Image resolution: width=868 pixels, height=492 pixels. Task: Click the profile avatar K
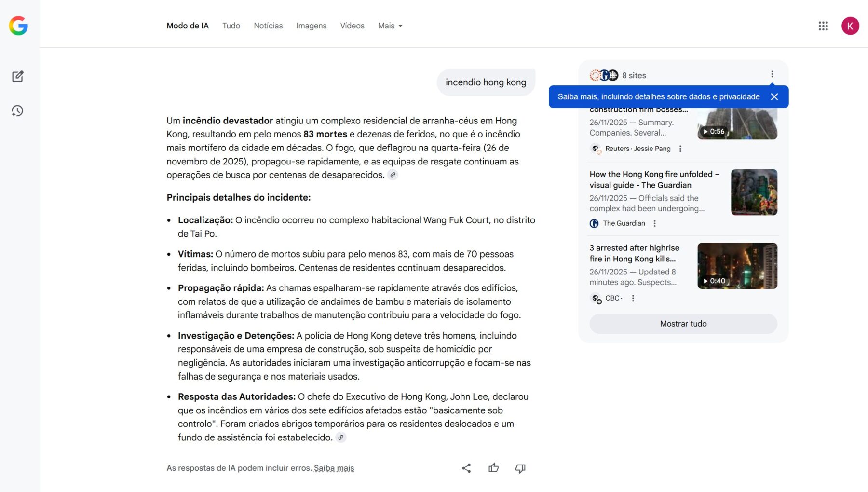(851, 26)
